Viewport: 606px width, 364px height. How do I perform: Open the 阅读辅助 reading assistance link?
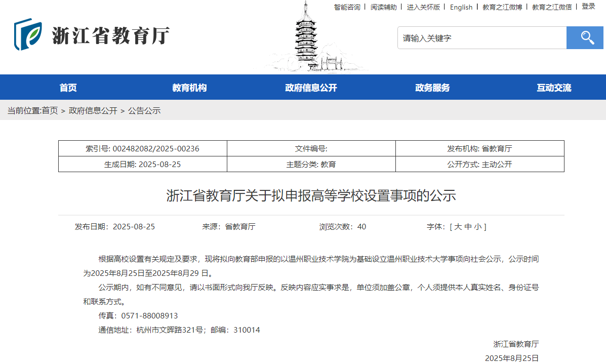383,7
